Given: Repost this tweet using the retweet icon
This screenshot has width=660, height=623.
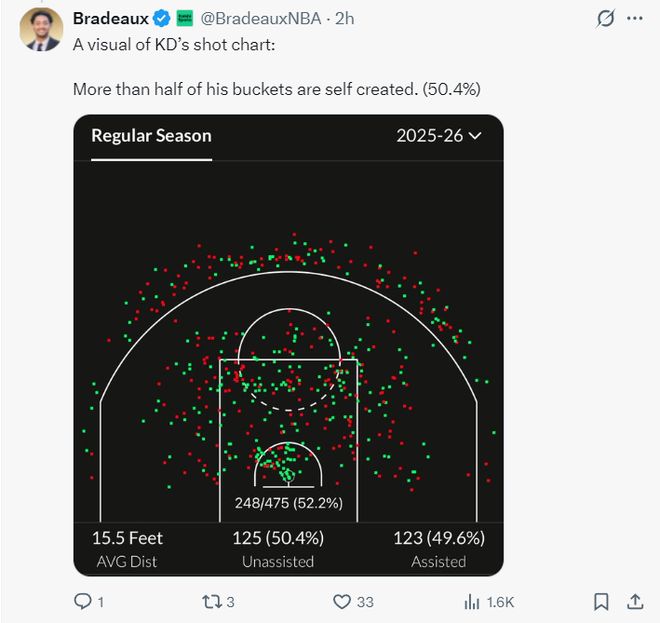Looking at the screenshot, I should (209, 601).
